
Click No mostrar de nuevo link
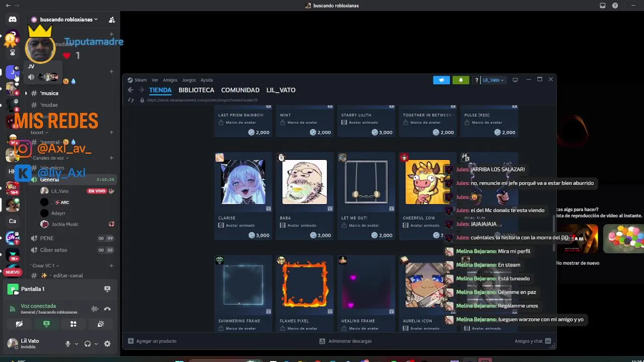[x=578, y=263]
